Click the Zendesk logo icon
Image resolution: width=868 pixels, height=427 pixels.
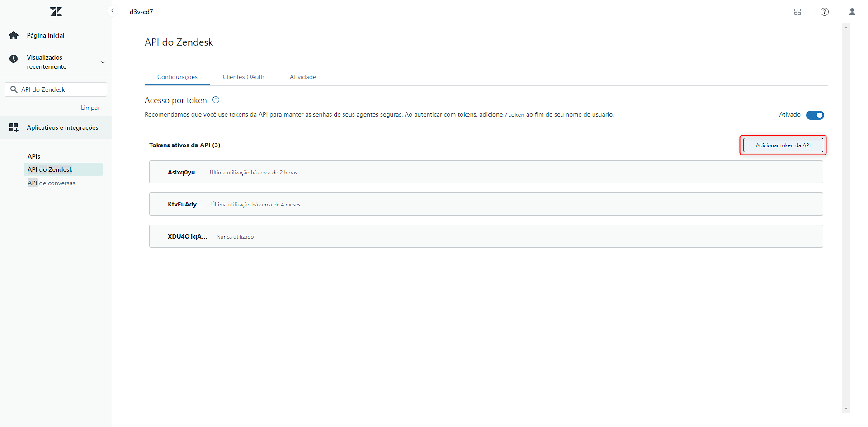click(x=56, y=12)
